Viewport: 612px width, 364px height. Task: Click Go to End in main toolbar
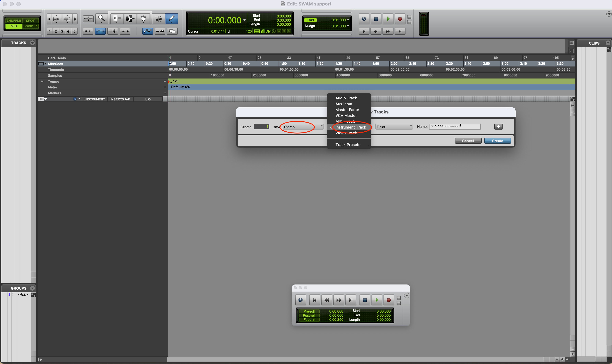[400, 31]
